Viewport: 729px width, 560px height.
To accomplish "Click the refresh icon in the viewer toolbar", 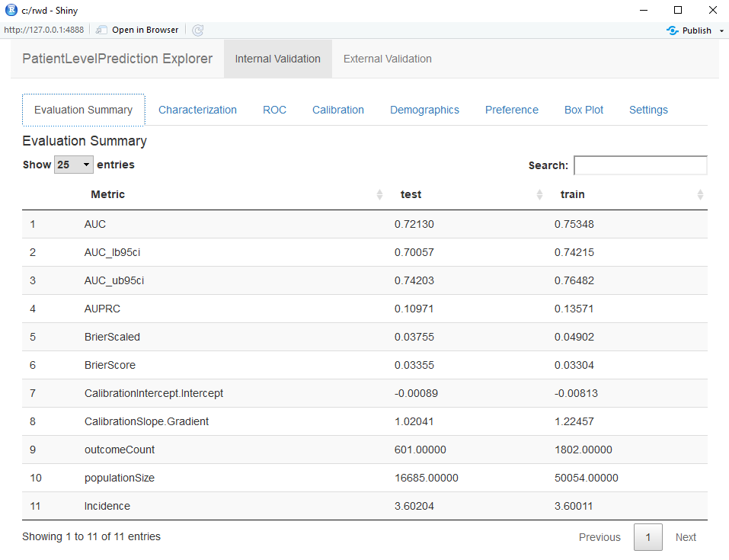I will click(x=197, y=30).
